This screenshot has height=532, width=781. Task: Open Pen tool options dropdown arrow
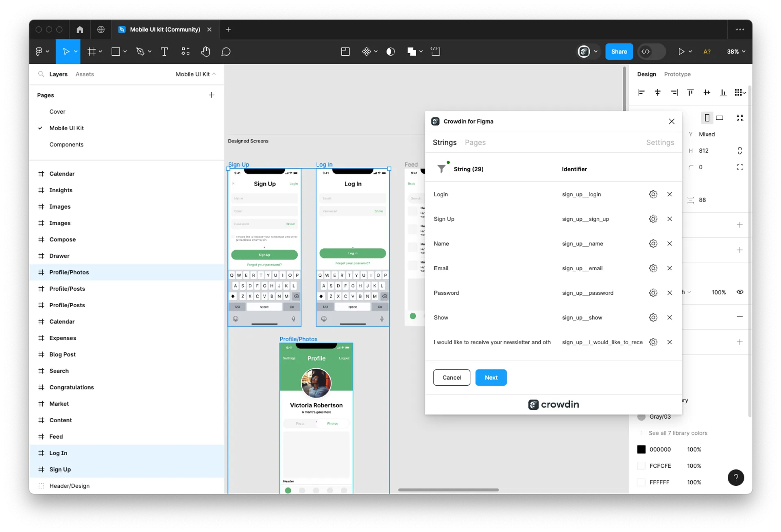(149, 51)
